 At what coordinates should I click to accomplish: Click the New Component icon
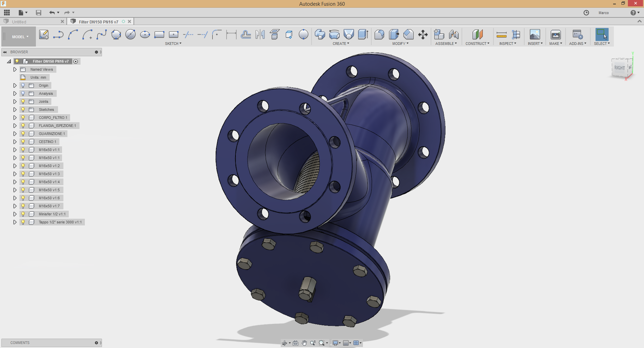tap(439, 34)
